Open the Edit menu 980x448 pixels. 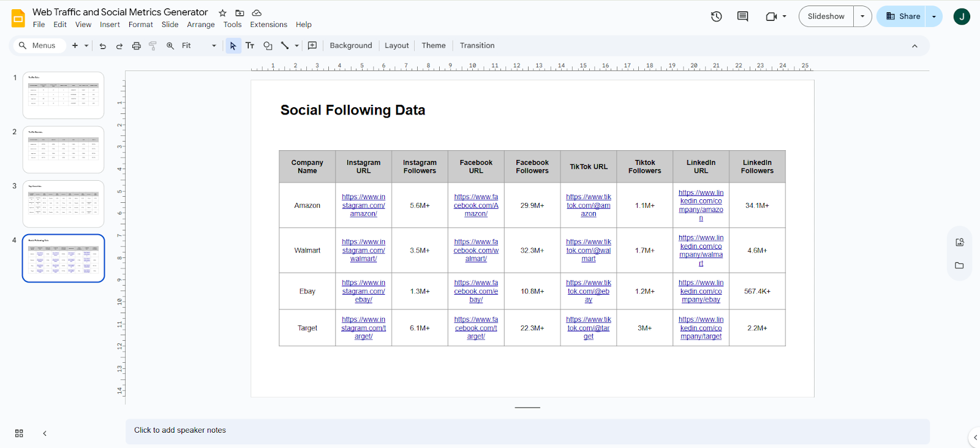[x=60, y=25]
